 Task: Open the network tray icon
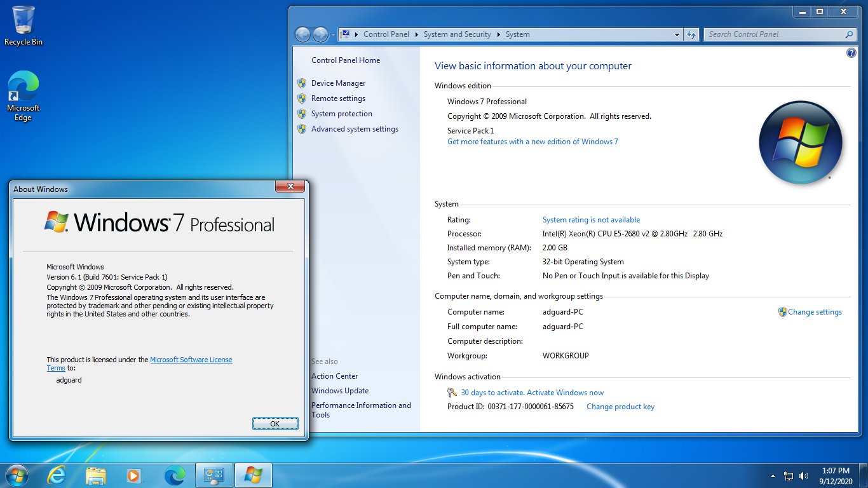tap(789, 475)
